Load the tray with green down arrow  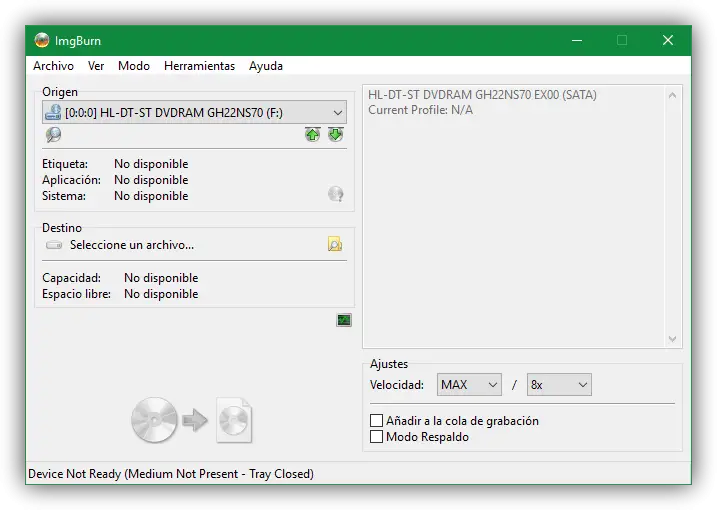(x=336, y=134)
